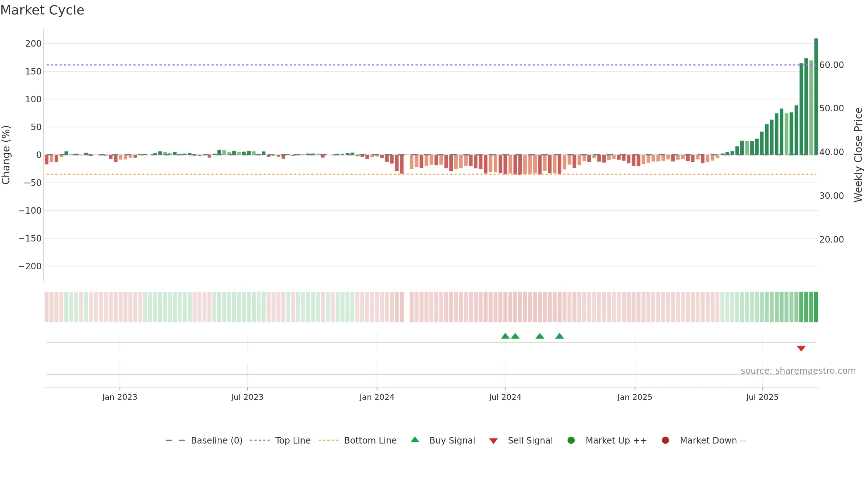This screenshot has height=488, width=868.
Task: Click the 60.00 price tick label
Action: click(831, 65)
